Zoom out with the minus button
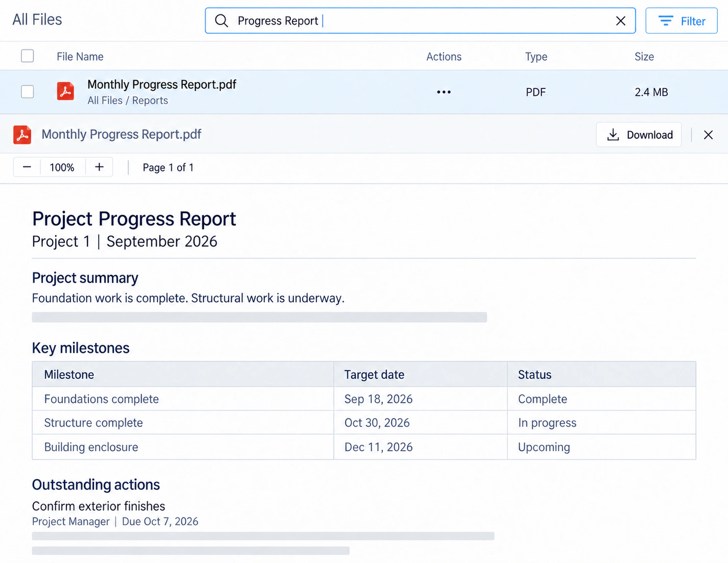Image resolution: width=728 pixels, height=563 pixels. coord(27,167)
